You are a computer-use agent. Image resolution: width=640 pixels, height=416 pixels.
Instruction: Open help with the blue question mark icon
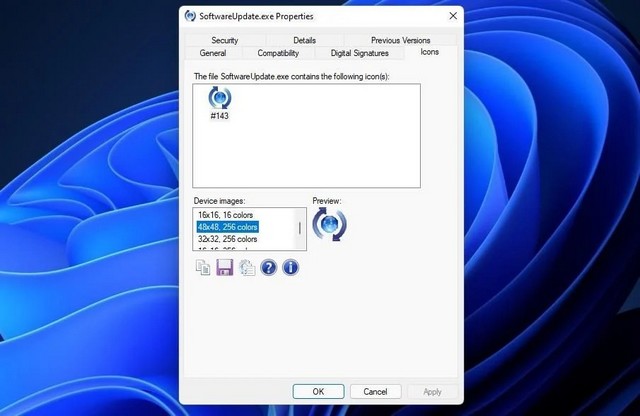point(269,267)
